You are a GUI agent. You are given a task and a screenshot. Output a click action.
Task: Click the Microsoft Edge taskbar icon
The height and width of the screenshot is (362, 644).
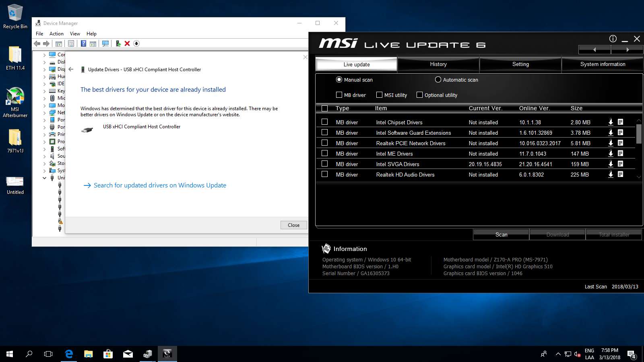click(69, 354)
